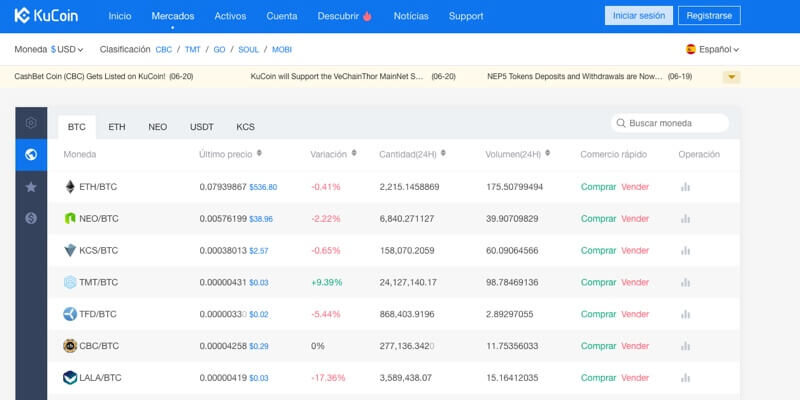The width and height of the screenshot is (800, 400).
Task: Switch to the ETH market tab
Action: [117, 127]
